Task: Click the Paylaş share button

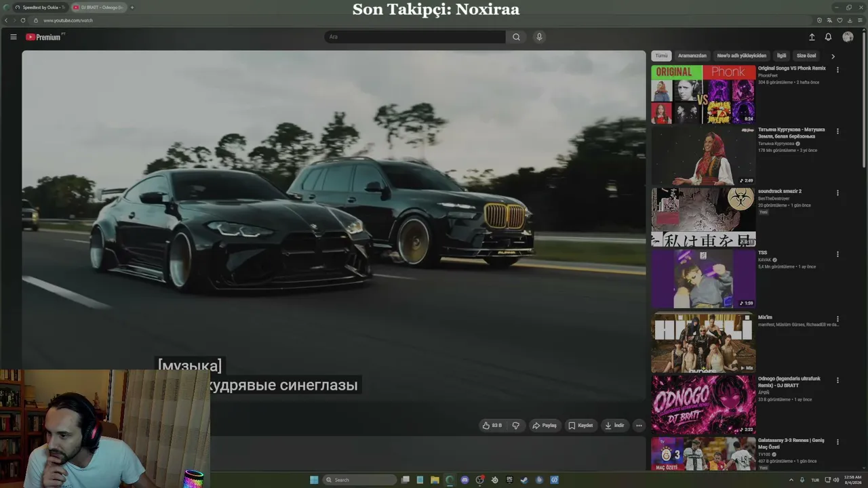Action: [545, 426]
